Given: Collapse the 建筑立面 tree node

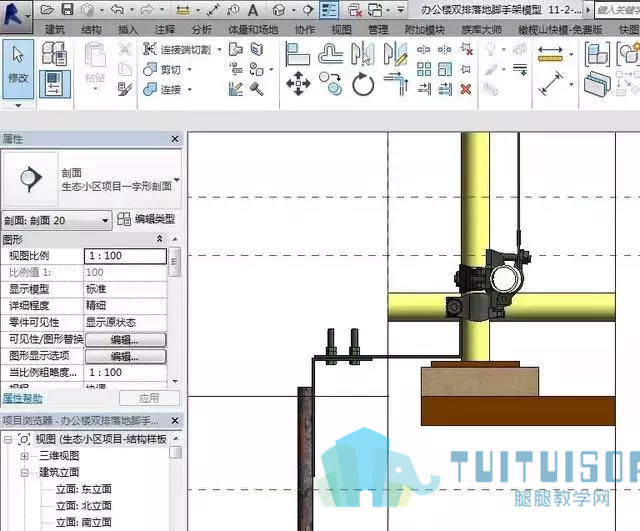Looking at the screenshot, I should click(x=24, y=473).
